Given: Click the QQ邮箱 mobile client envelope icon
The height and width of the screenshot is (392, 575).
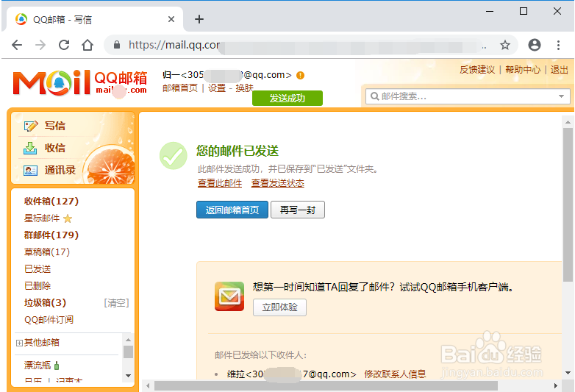Looking at the screenshot, I should click(x=229, y=296).
